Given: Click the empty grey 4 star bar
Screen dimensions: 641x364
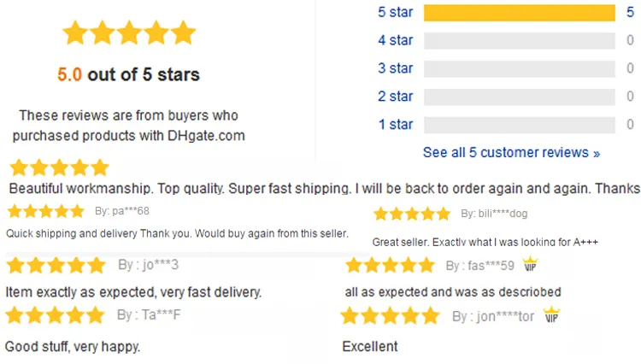Looking at the screenshot, I should [x=519, y=41].
